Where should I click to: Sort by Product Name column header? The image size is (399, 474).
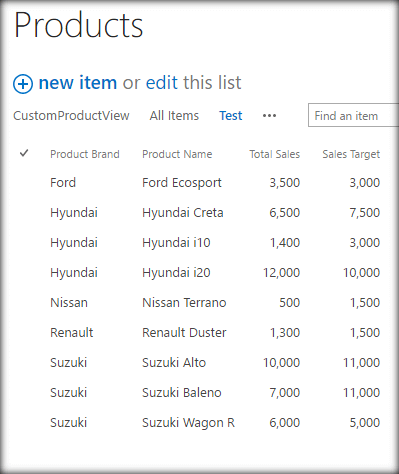[177, 154]
